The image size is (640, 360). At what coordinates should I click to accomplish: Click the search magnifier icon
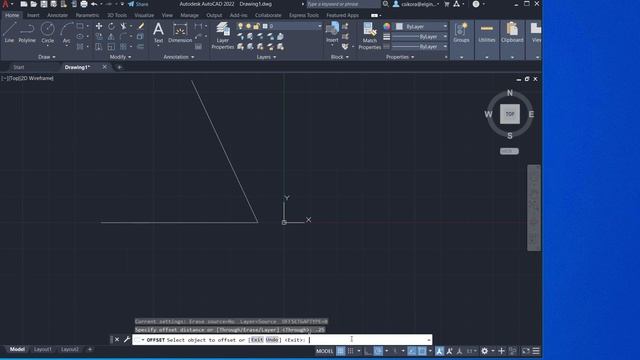click(x=385, y=4)
